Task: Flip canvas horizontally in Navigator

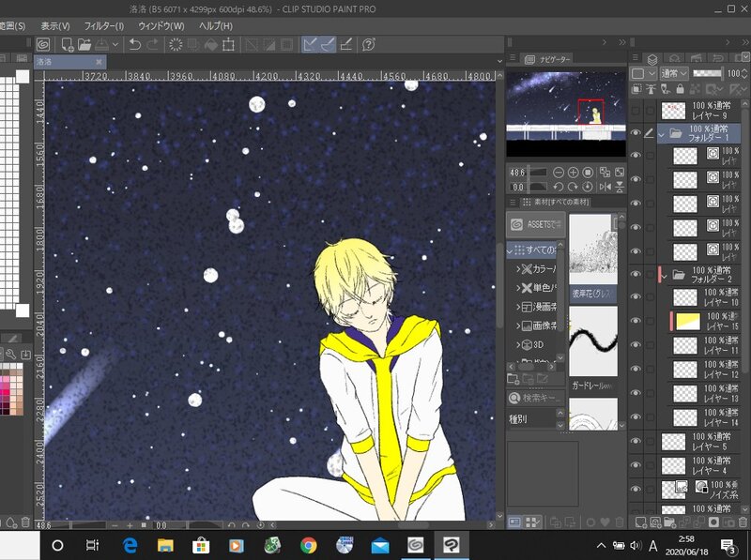Action: click(605, 188)
